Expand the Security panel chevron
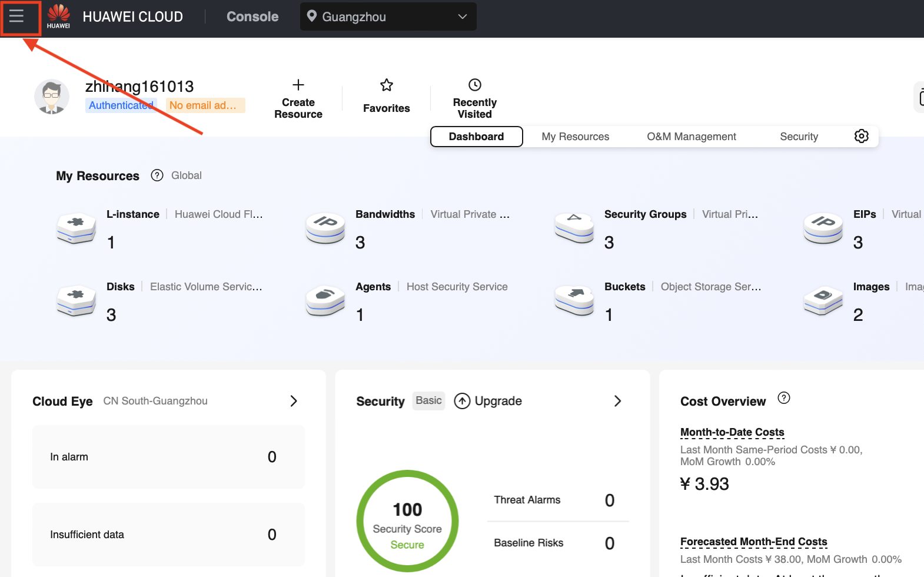Viewport: 924px width, 577px height. click(617, 401)
